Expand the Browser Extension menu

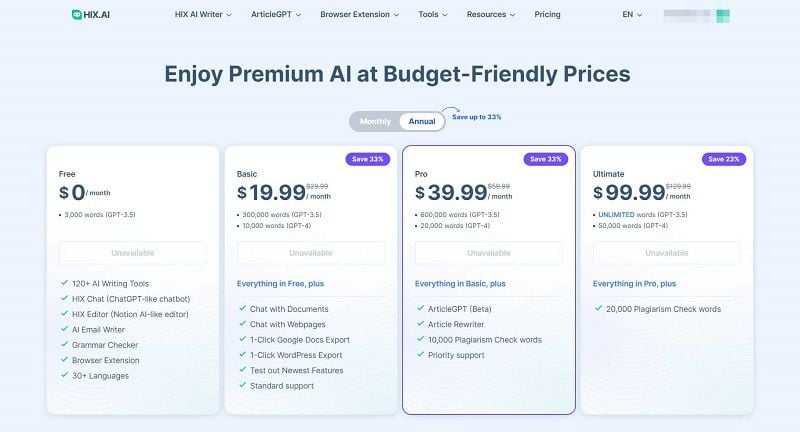click(359, 15)
